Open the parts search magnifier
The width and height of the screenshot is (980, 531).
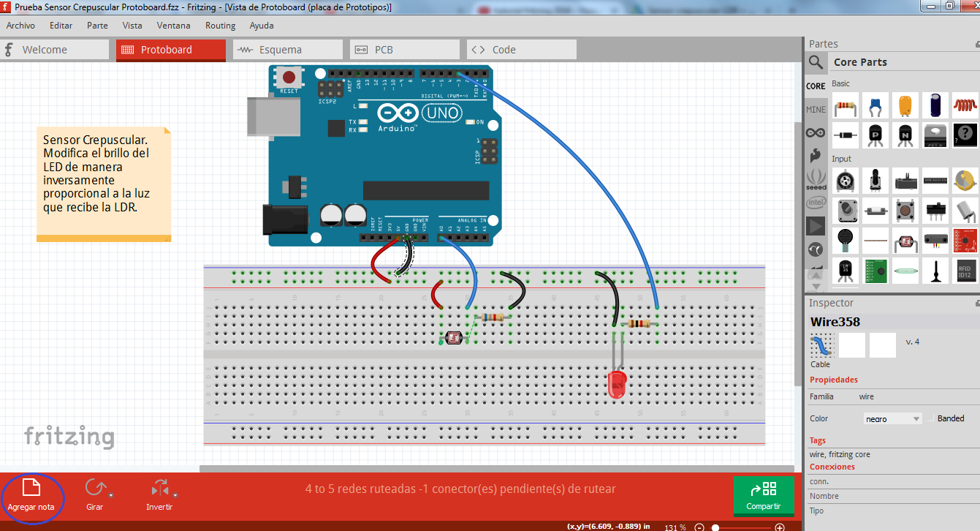816,62
